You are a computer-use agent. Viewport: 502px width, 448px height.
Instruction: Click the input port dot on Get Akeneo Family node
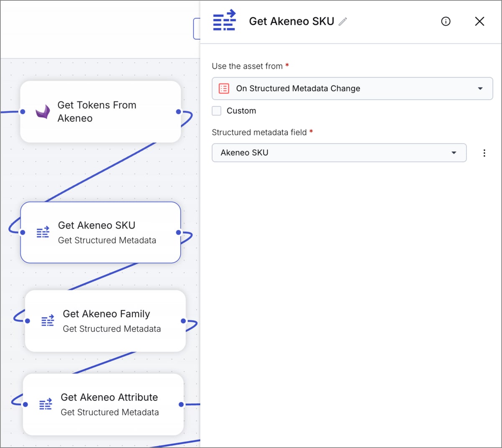click(27, 321)
